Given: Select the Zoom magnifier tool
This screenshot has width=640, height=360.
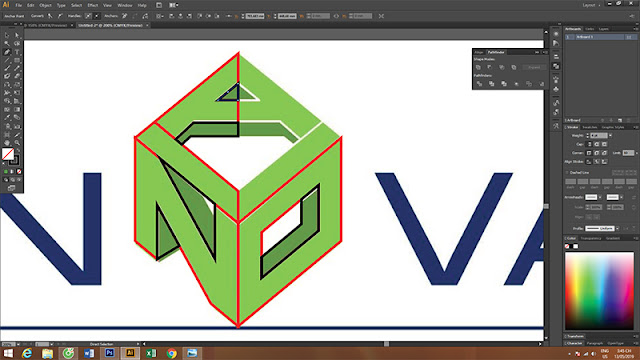Looking at the screenshot, I should click(17, 143).
